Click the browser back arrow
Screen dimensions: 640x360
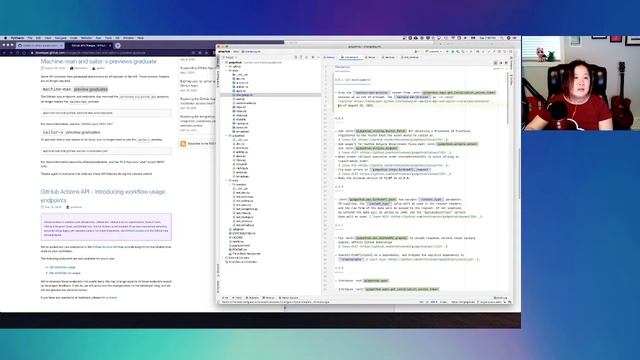tap(4, 53)
